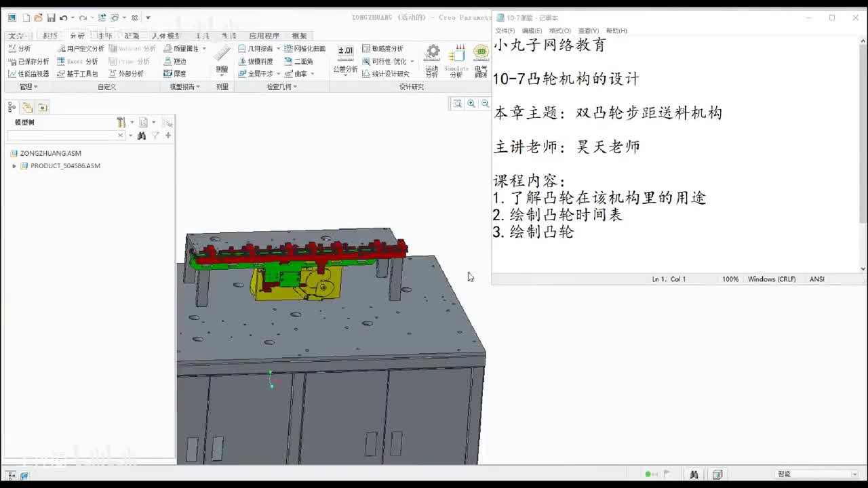This screenshot has height=488, width=868.
Task: Select PRODUCT_504586.ASM in model tree
Action: point(65,166)
